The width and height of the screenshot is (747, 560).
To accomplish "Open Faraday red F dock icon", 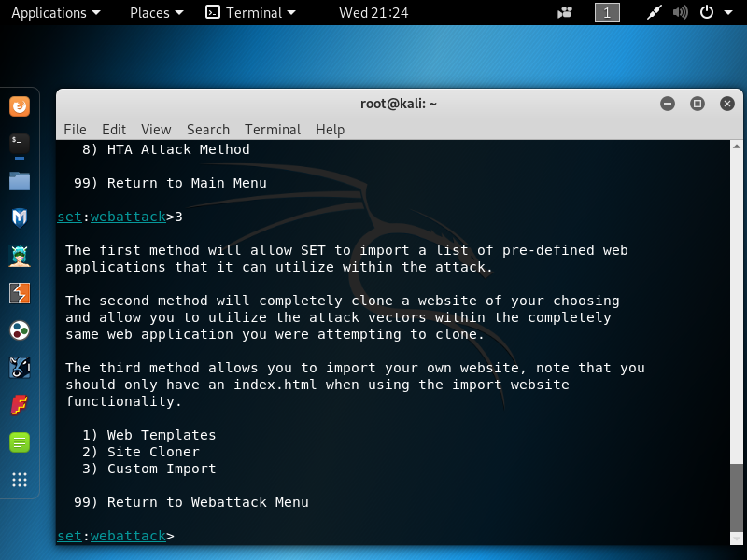I will tap(20, 405).
